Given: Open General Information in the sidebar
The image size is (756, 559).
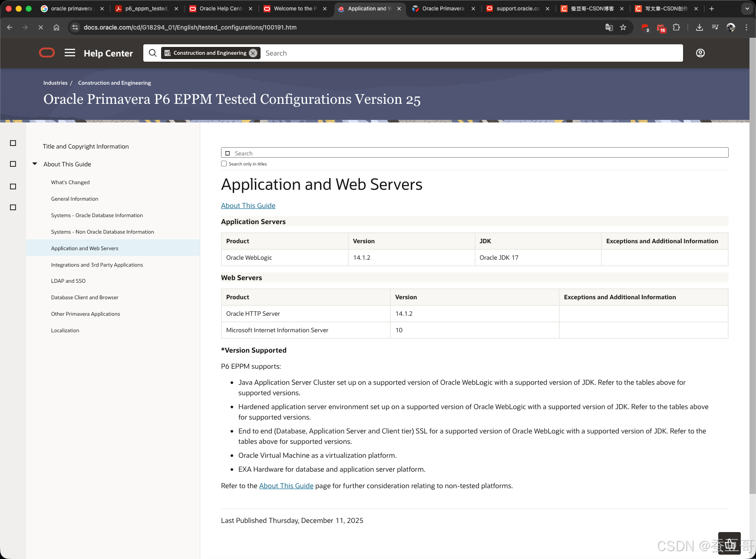Looking at the screenshot, I should click(75, 199).
